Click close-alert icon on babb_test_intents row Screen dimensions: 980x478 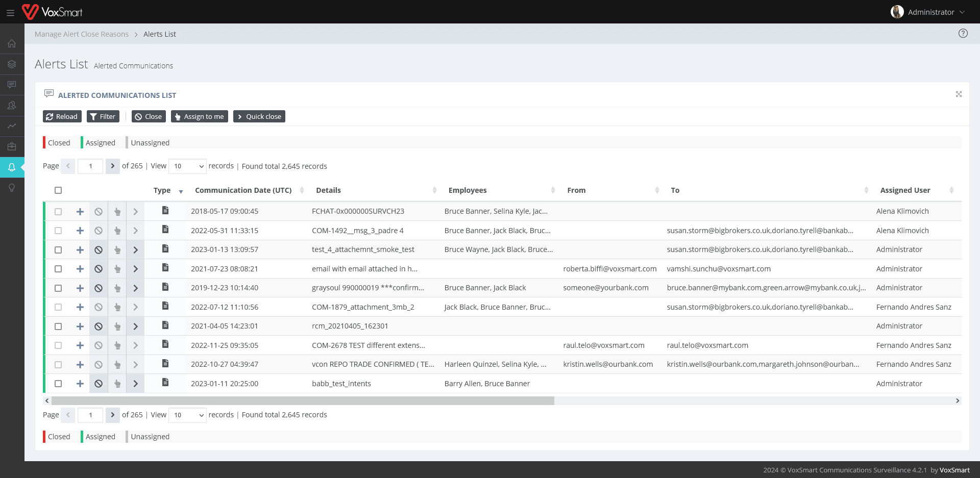(x=99, y=384)
